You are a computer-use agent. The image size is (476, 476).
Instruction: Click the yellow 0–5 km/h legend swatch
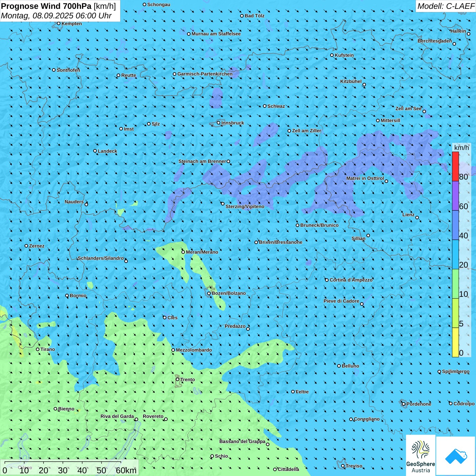click(x=455, y=342)
